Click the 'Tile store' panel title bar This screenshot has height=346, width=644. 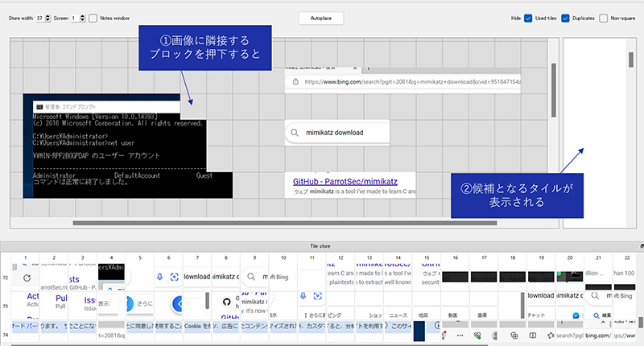click(x=320, y=246)
